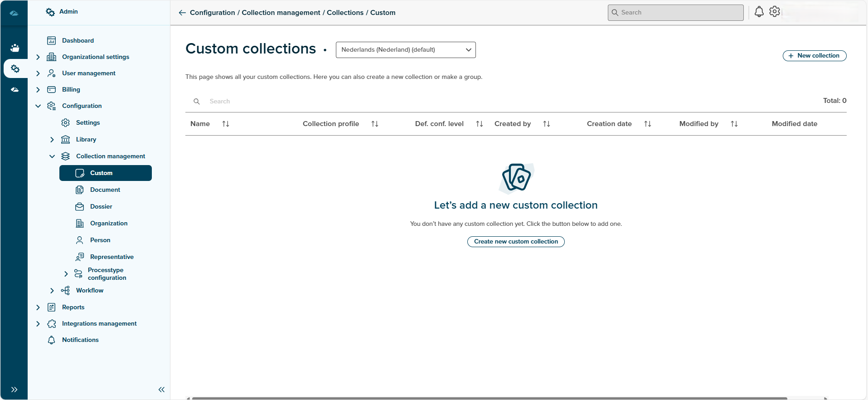Expand the Workflow section
This screenshot has width=868, height=400.
(x=52, y=291)
